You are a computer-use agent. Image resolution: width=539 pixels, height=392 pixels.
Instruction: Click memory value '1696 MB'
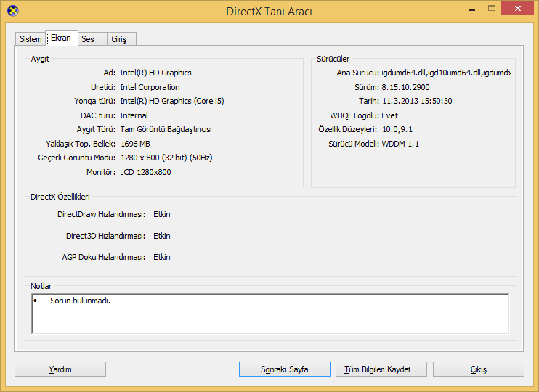pos(135,144)
